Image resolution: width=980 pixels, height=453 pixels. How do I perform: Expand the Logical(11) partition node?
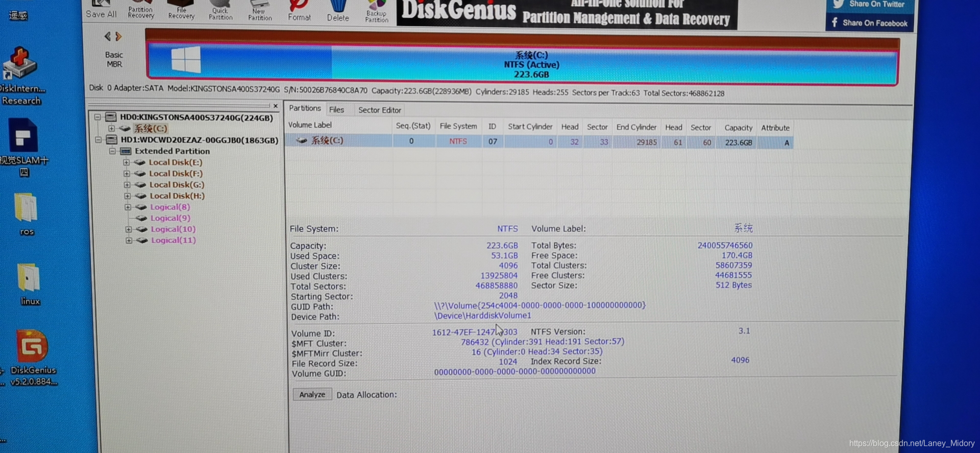pyautogui.click(x=129, y=241)
